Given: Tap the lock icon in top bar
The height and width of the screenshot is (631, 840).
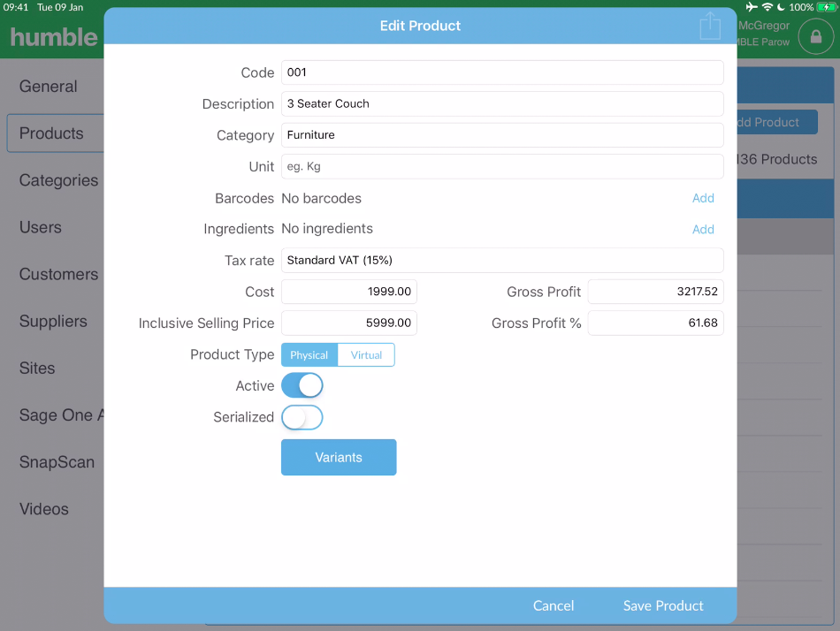Looking at the screenshot, I should (x=816, y=36).
